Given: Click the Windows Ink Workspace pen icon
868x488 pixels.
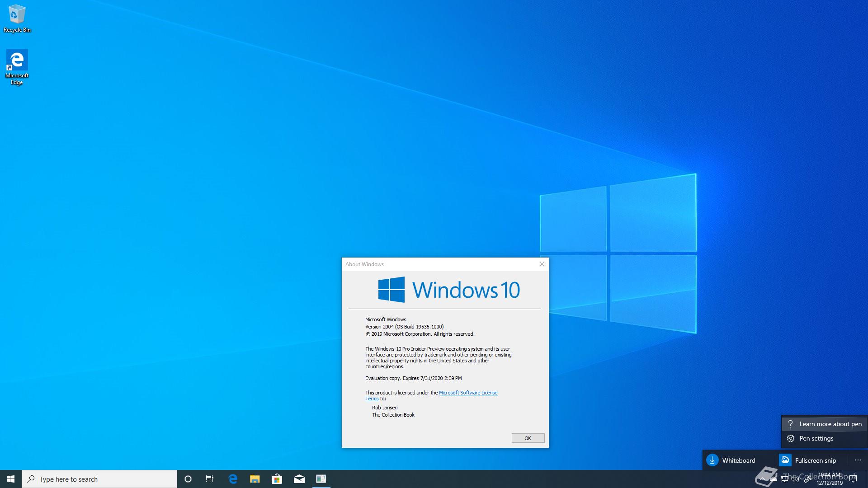Looking at the screenshot, I should pos(807,479).
